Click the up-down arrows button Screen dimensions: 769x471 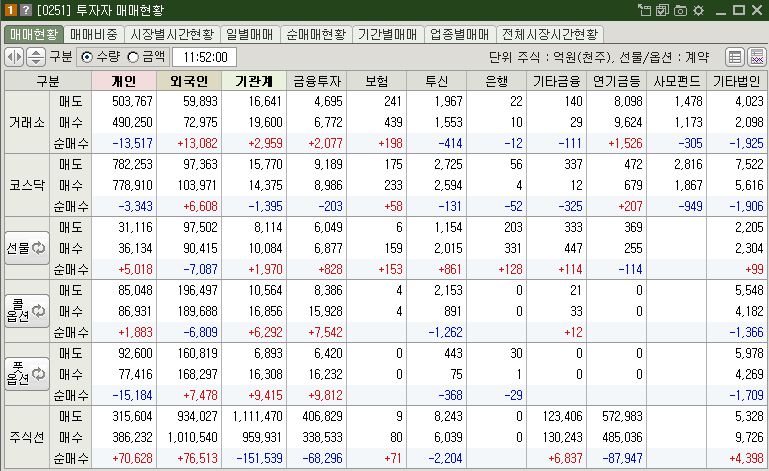(35, 57)
